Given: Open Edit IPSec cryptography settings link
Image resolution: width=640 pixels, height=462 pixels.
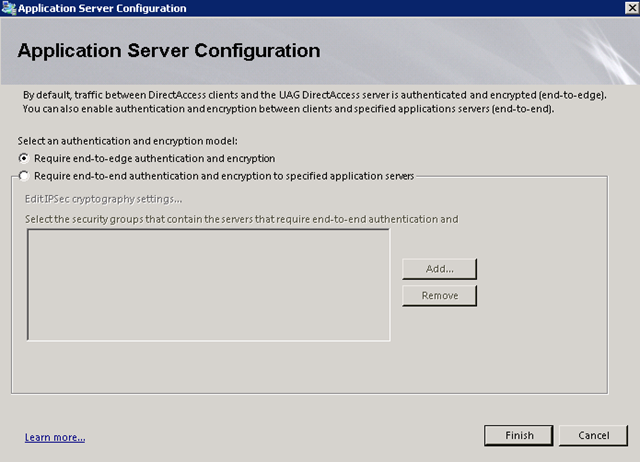Looking at the screenshot, I should click(104, 200).
